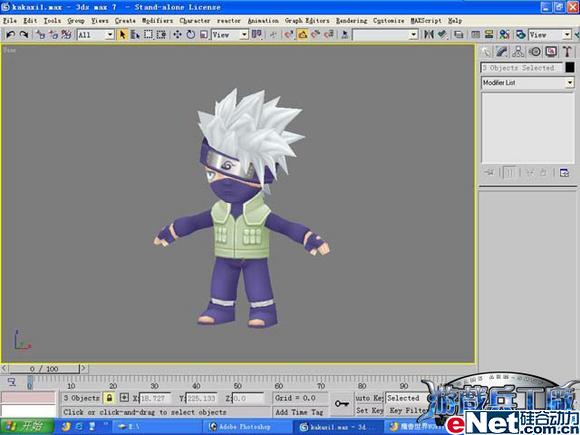
Task: Select the Select and Link tool
Action: pyautogui.click(x=40, y=35)
